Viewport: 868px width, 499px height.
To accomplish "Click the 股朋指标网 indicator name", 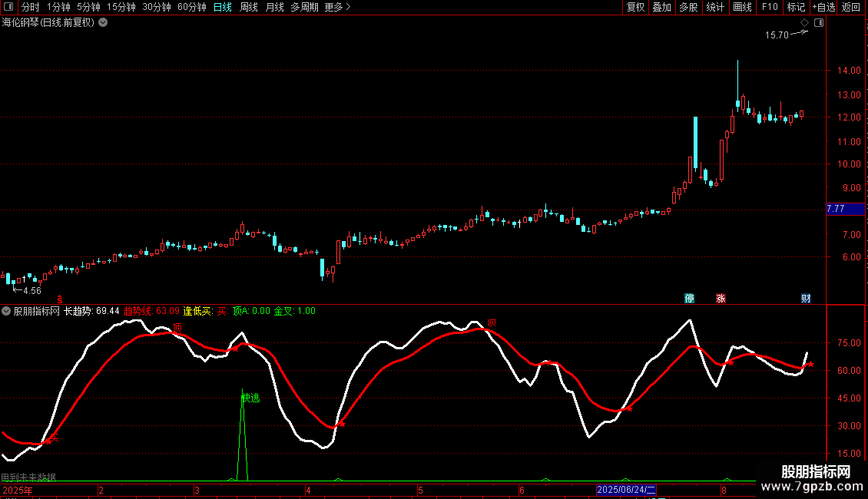I will pos(37,311).
